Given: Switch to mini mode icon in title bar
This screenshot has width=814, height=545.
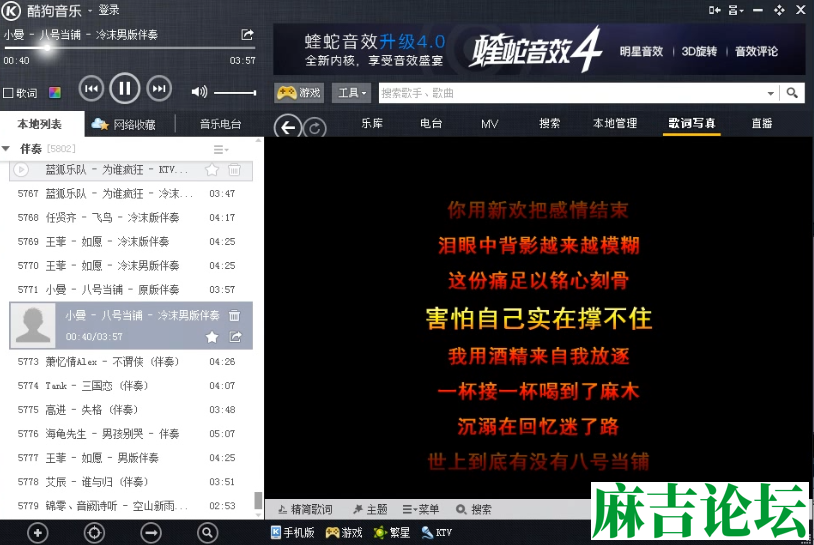Looking at the screenshot, I should click(714, 10).
